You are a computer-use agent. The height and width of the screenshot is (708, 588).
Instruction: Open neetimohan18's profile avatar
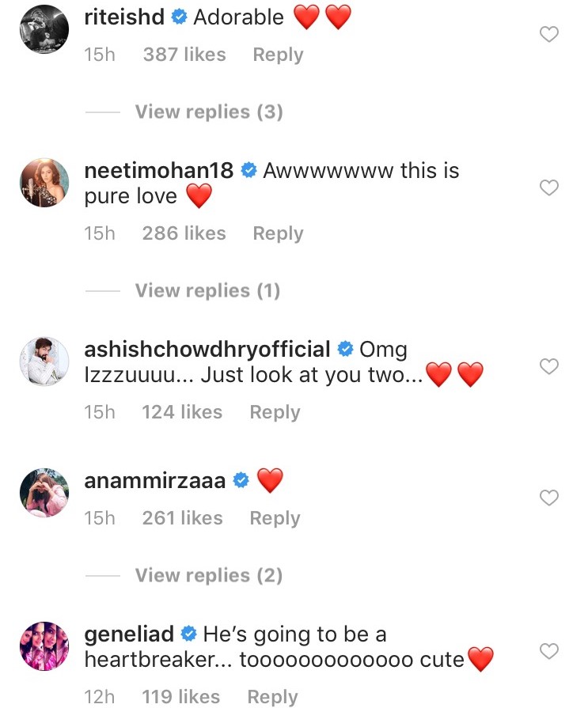[x=44, y=183]
